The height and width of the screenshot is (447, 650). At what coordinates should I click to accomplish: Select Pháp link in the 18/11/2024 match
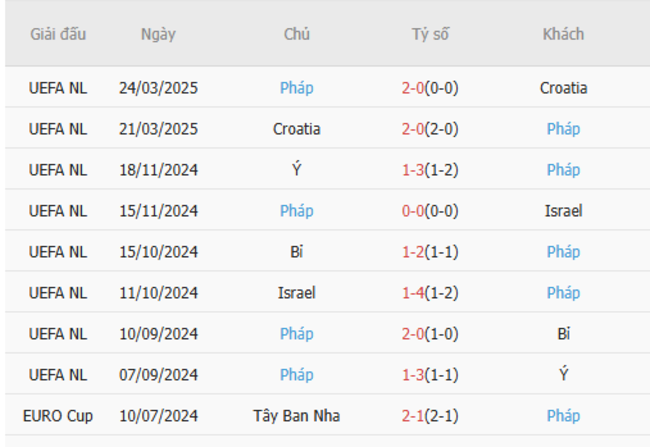click(563, 170)
